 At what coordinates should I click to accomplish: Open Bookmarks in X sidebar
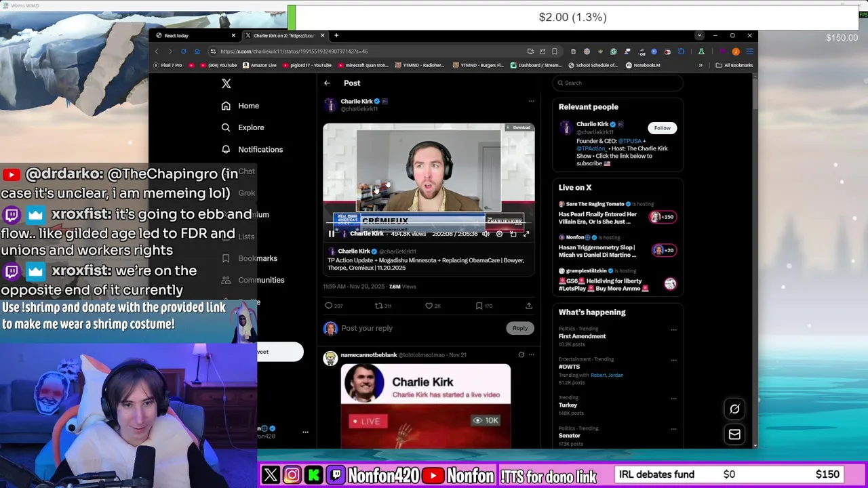pos(249,258)
